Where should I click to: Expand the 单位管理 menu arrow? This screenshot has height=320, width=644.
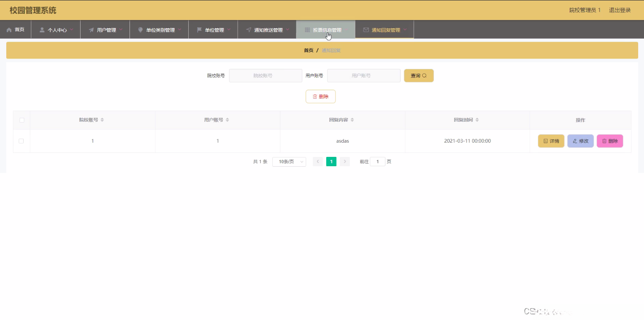click(229, 30)
